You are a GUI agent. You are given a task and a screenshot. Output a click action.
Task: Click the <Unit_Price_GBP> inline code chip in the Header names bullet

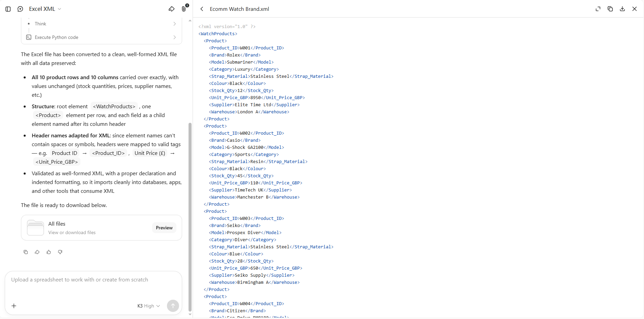pos(57,162)
